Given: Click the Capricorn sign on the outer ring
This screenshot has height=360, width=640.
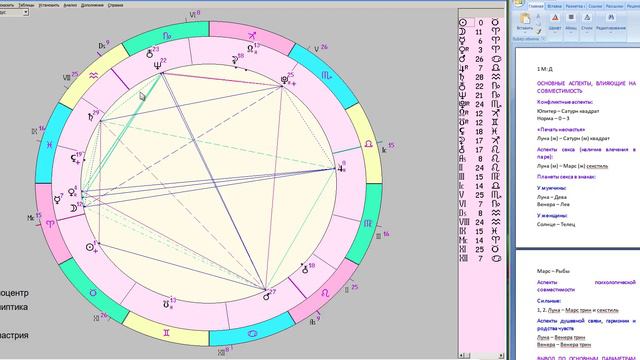Looking at the screenshot, I should coord(167,36).
